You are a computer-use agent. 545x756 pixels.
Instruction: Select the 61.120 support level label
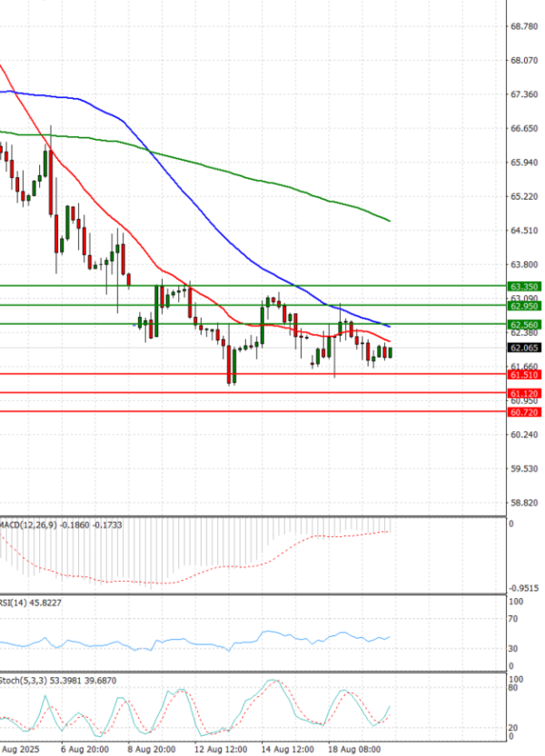click(x=524, y=394)
